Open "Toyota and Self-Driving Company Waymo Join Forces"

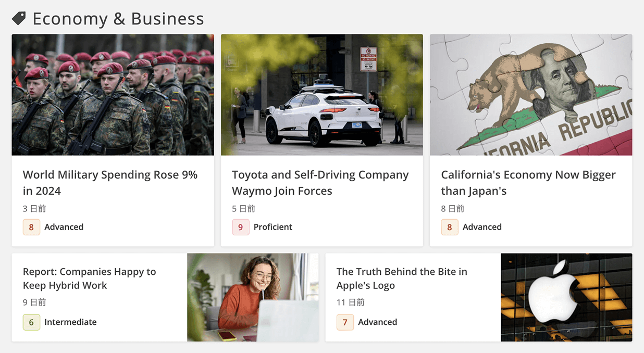coord(320,183)
